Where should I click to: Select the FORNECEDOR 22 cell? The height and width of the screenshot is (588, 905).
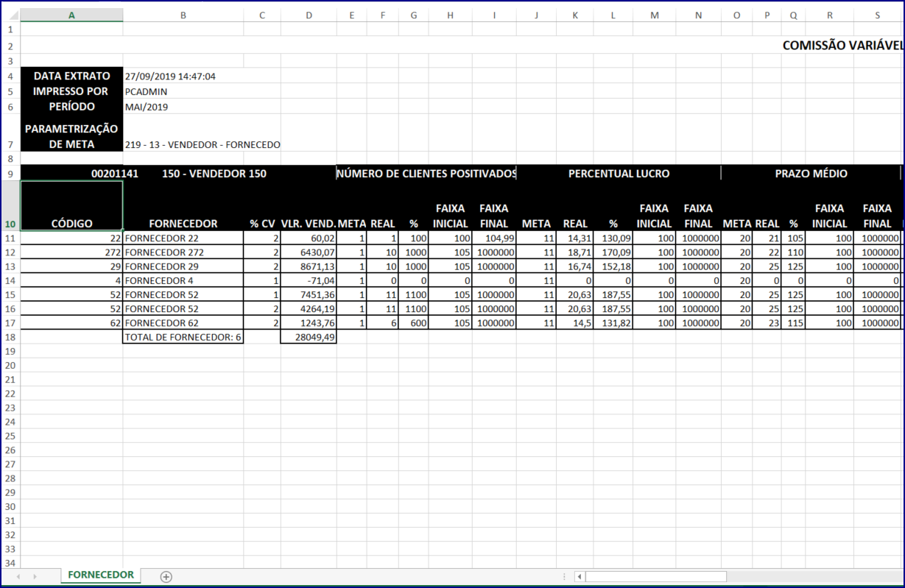(x=183, y=238)
